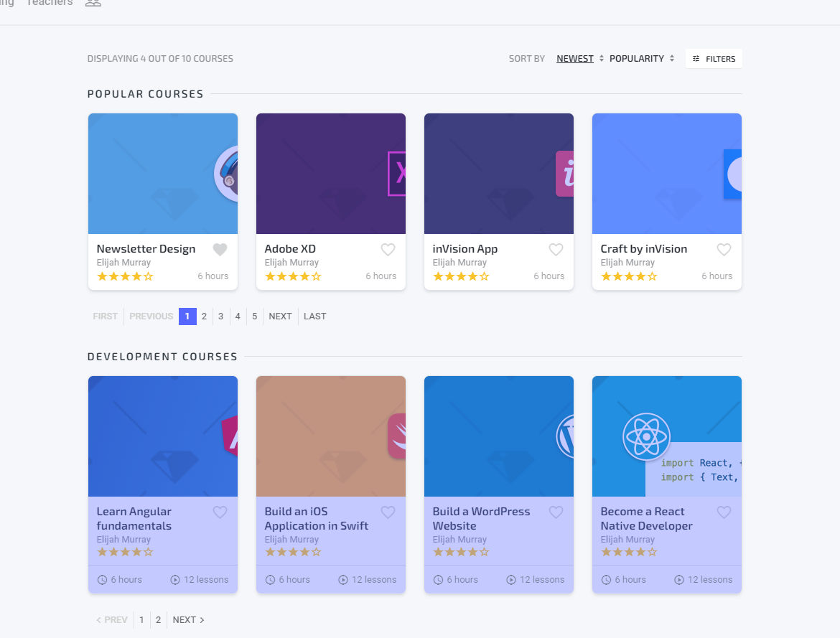Toggle heart on Adobe XD course

(x=388, y=249)
